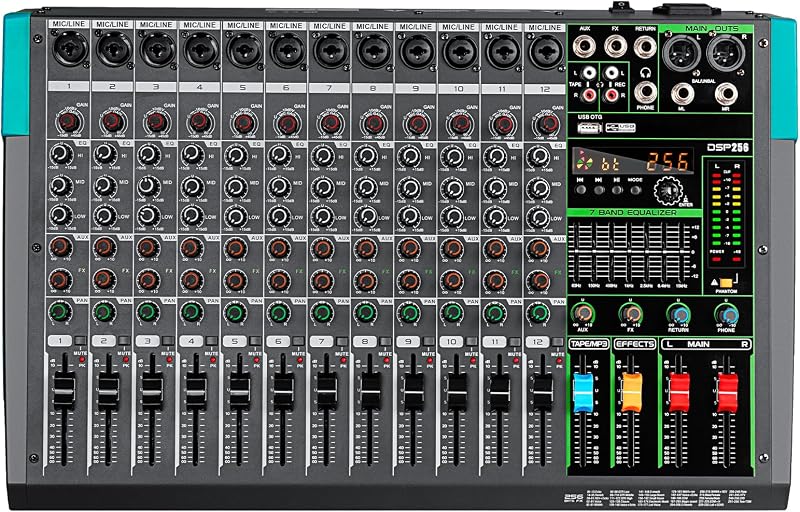
Task: Click the "MAIN OUTS" label
Action: pyautogui.click(x=711, y=29)
